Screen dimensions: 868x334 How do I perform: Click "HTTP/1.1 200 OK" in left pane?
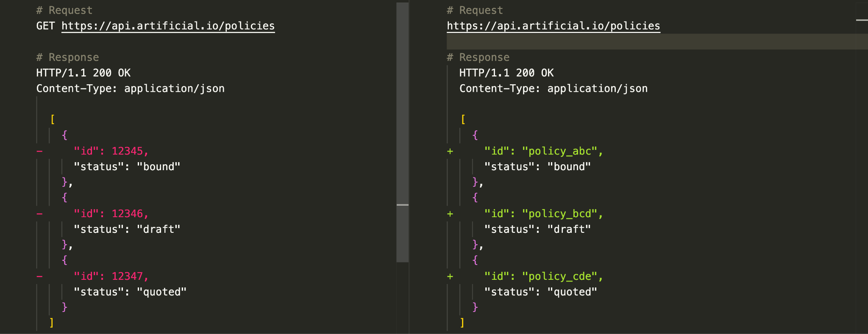pos(83,73)
